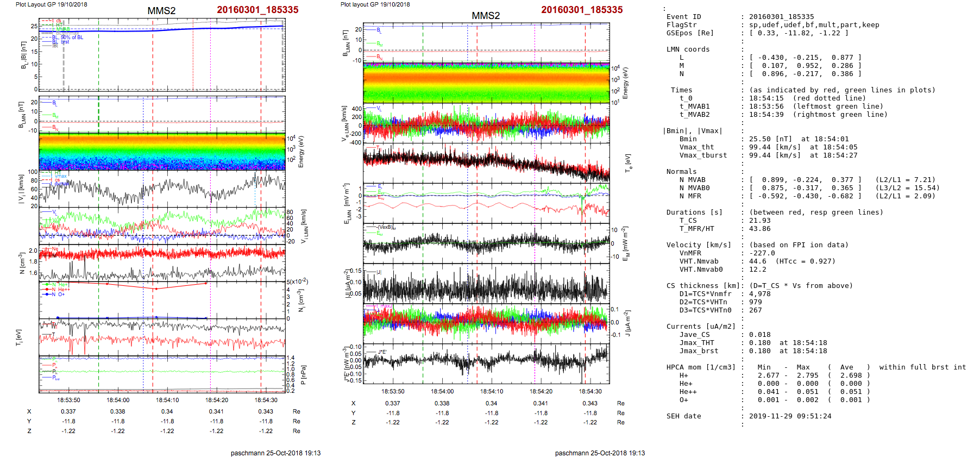Click the energy spectrogram in the right plot

(x=486, y=83)
